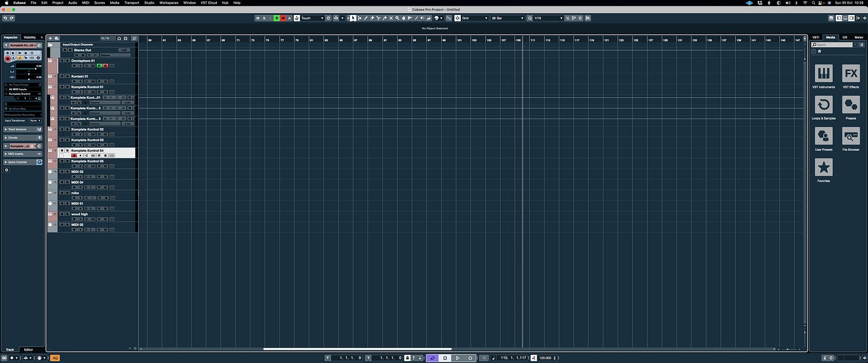Screen dimensions: 868x363
Task: Toggle global Read automation (green R)
Action: [x=277, y=18]
